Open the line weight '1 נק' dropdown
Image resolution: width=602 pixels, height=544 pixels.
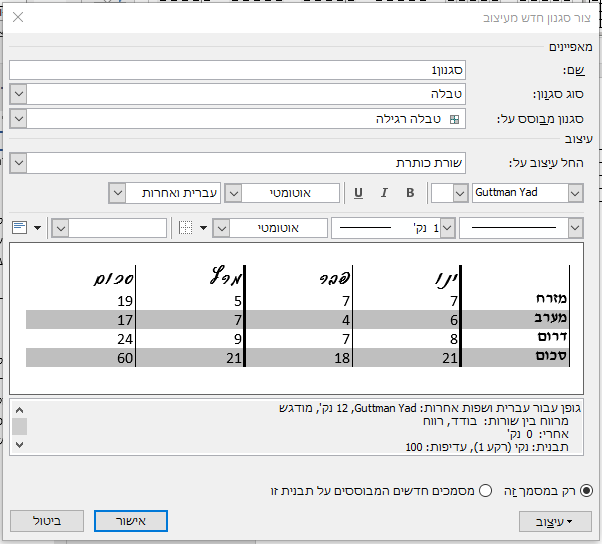[447, 228]
